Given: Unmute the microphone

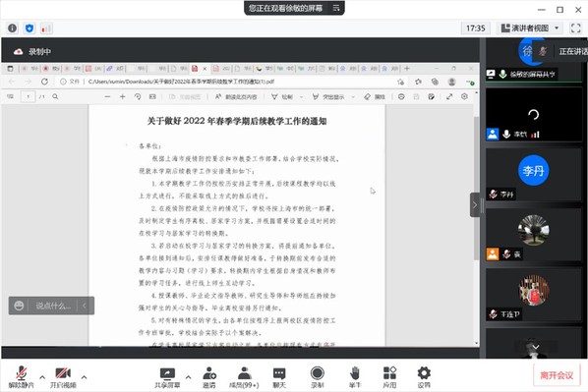Looking at the screenshot, I should (22, 377).
